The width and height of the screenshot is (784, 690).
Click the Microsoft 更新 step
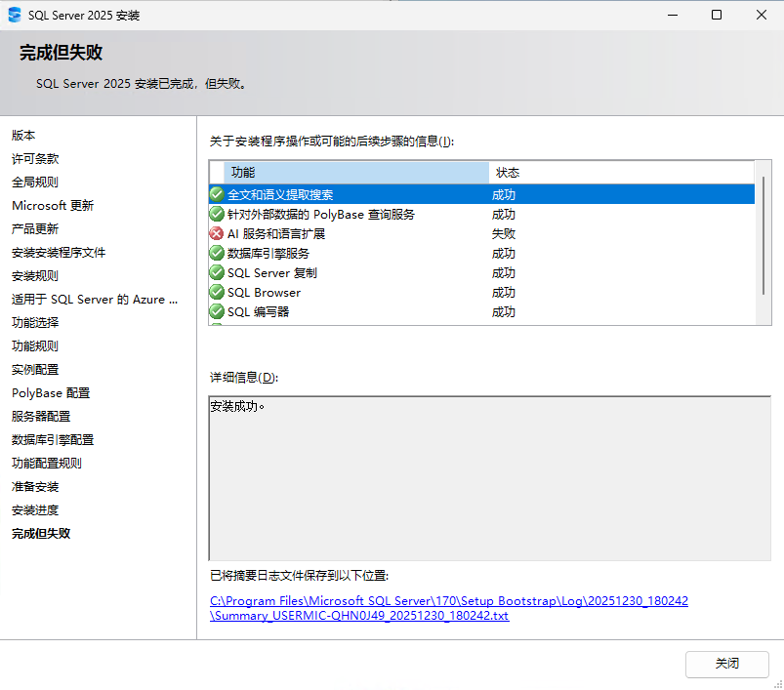pos(53,205)
